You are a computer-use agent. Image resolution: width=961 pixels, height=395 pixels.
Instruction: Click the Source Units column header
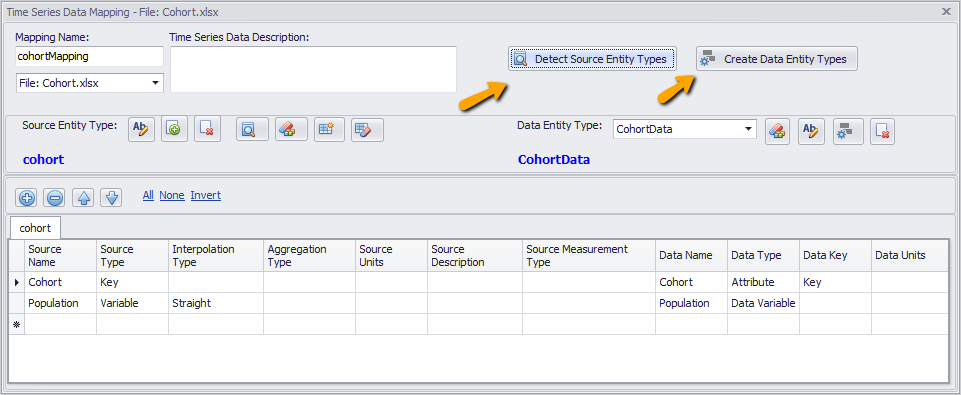point(392,255)
